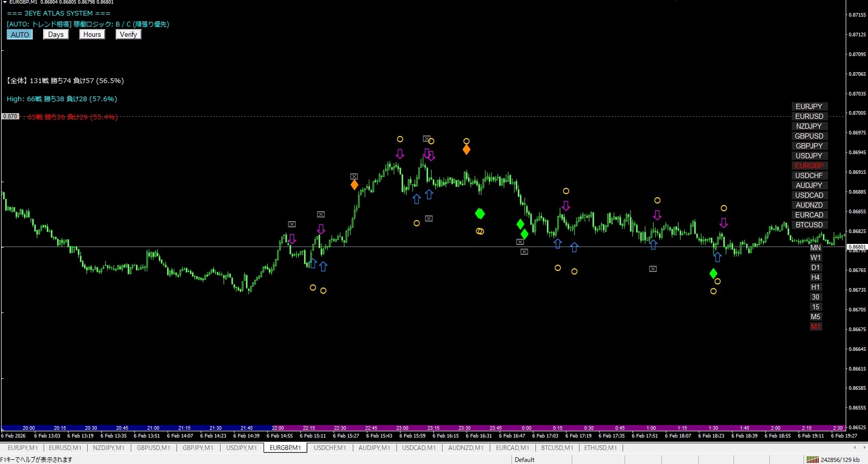
Task: Switch symbol to GBPUSD in right panel
Action: click(x=809, y=136)
